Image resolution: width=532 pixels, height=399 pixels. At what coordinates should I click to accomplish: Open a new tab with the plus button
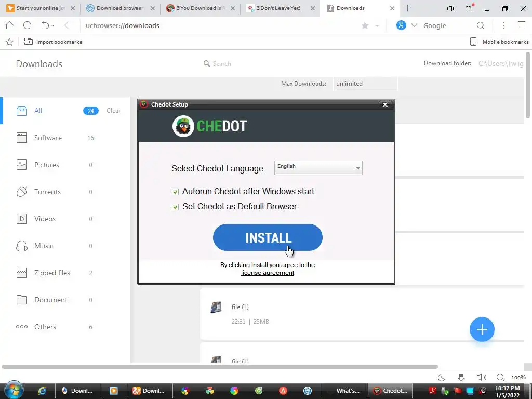pyautogui.click(x=407, y=8)
